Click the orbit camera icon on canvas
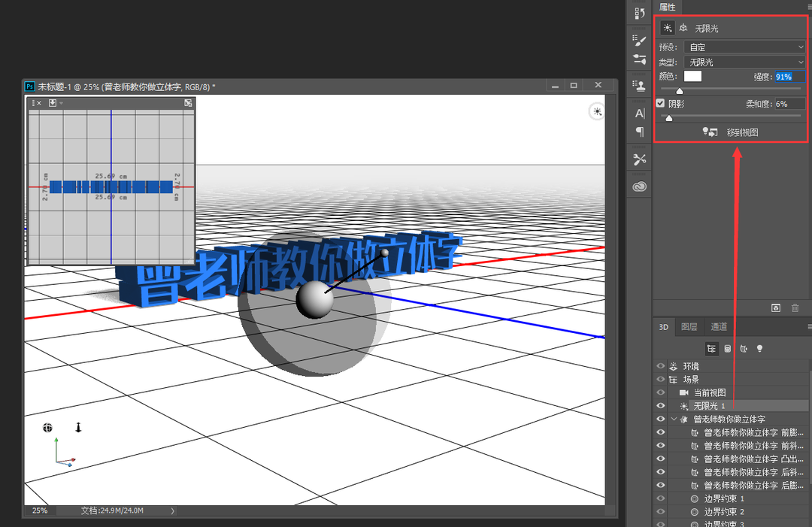 click(x=47, y=428)
